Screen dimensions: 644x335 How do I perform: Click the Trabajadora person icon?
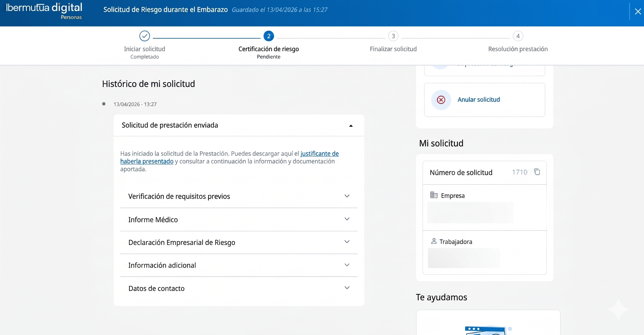434,241
